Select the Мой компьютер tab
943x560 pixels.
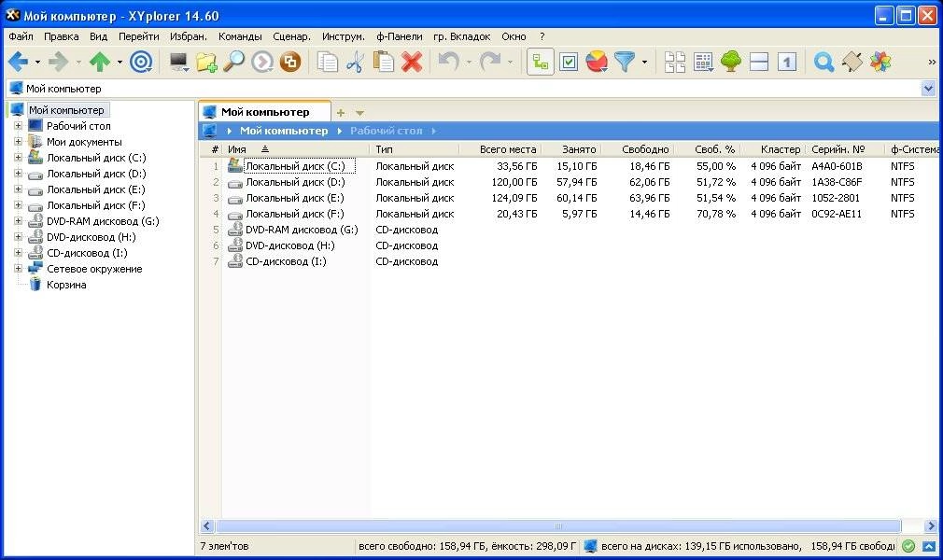(264, 112)
